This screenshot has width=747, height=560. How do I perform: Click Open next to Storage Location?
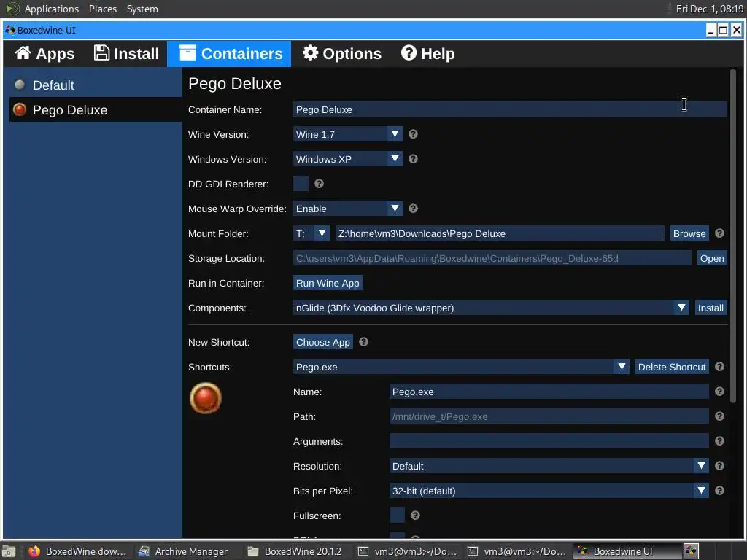[x=712, y=258]
